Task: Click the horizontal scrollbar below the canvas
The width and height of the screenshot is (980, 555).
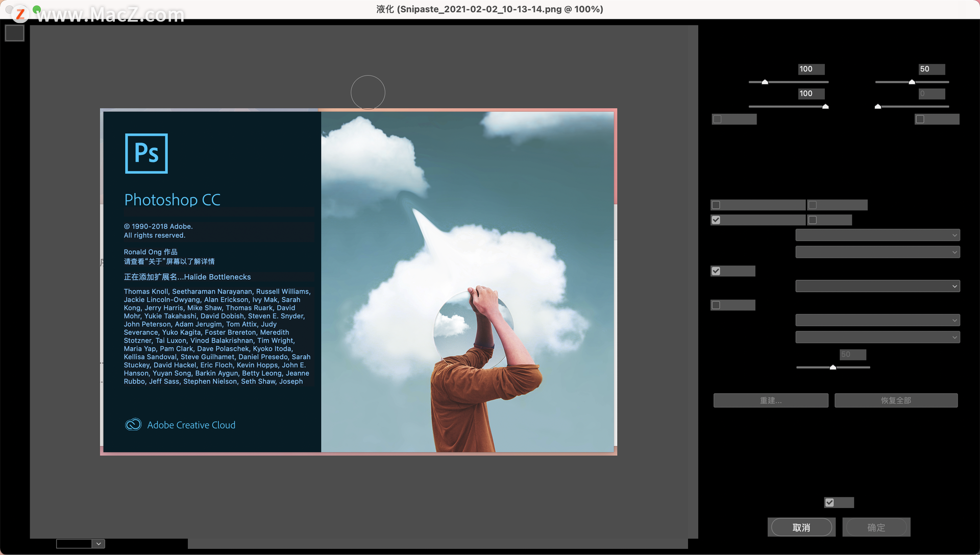Action: 437,544
